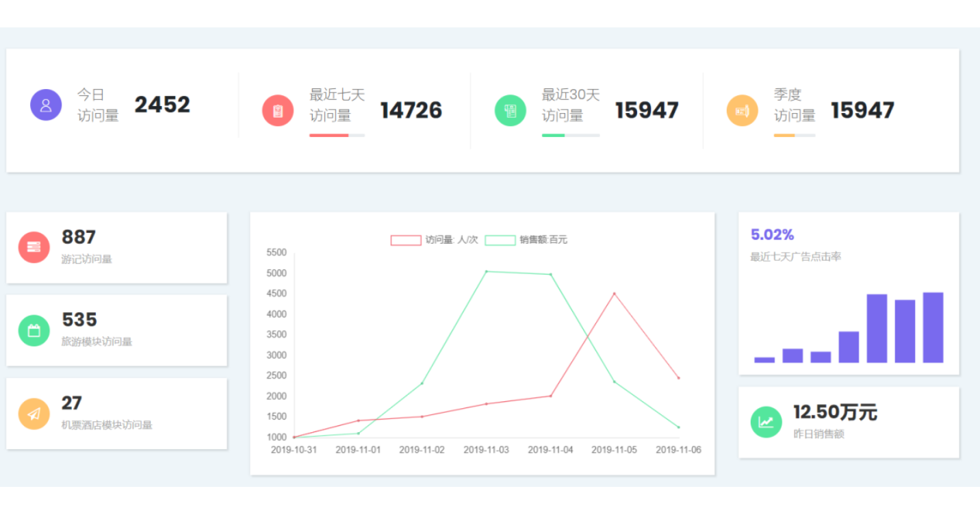Click the red data point peak on 2019-11-05
The height and width of the screenshot is (515, 980).
(614, 294)
